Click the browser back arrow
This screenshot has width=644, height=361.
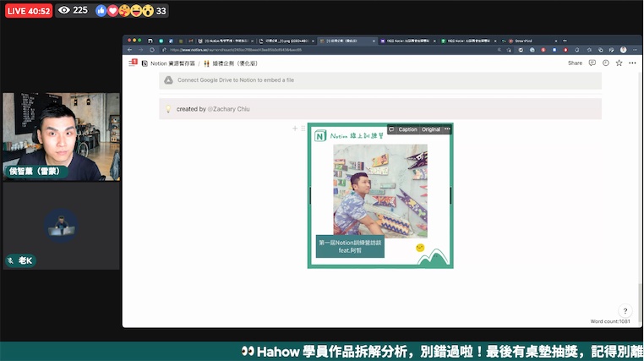click(x=130, y=50)
